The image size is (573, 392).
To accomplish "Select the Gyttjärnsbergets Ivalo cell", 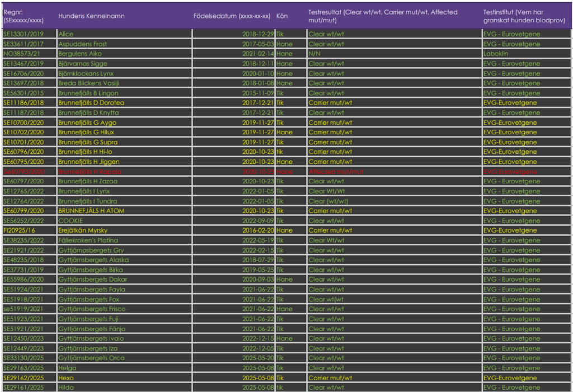I will pyautogui.click(x=124, y=338).
